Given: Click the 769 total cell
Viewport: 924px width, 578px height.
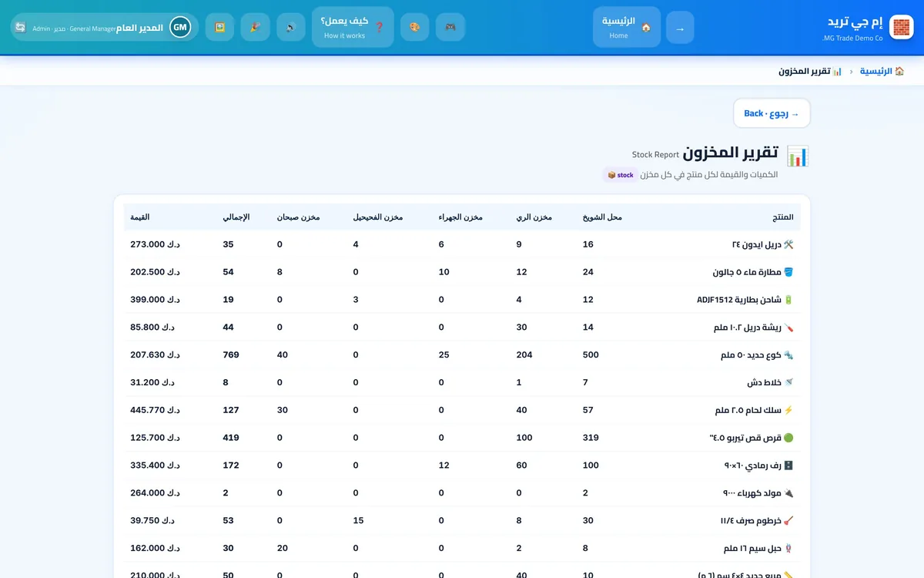Looking at the screenshot, I should [x=231, y=355].
